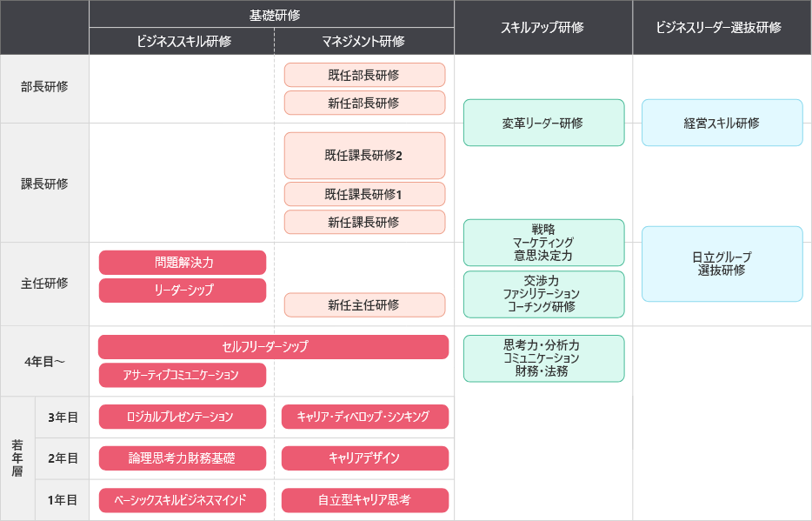The height and width of the screenshot is (521, 812).
Task: Click the 既任課長研修1 box
Action: 364,194
